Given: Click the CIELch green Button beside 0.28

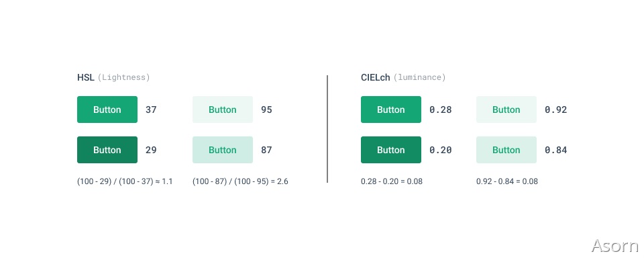Looking at the screenshot, I should 391,110.
